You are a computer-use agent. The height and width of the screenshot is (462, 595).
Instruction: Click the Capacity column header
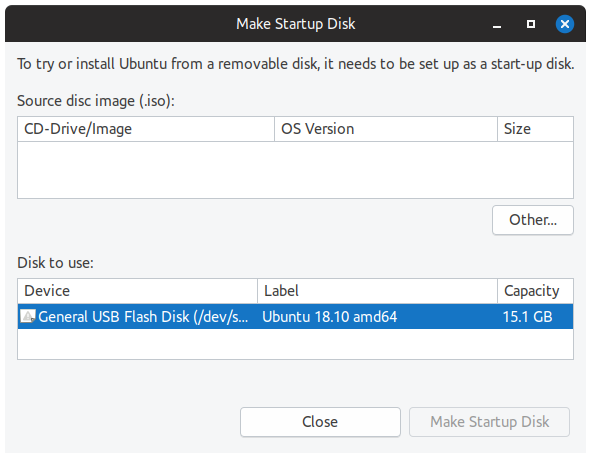[535, 291]
